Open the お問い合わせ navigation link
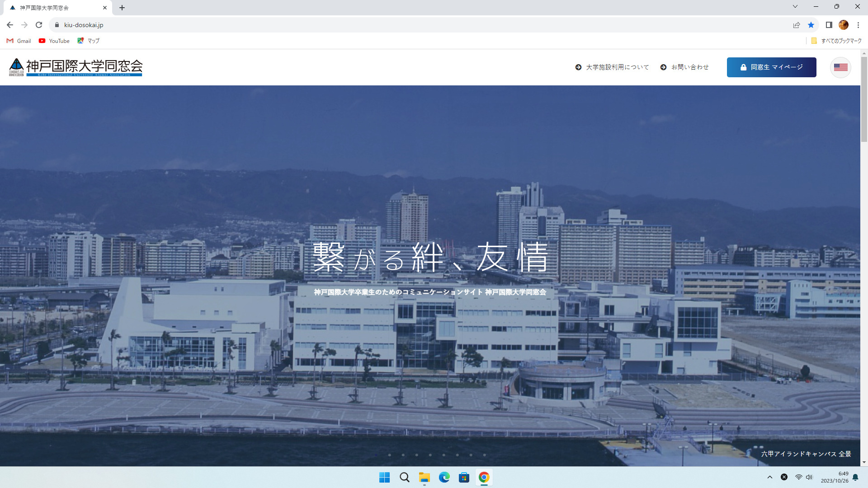This screenshot has width=868, height=488. (x=690, y=67)
